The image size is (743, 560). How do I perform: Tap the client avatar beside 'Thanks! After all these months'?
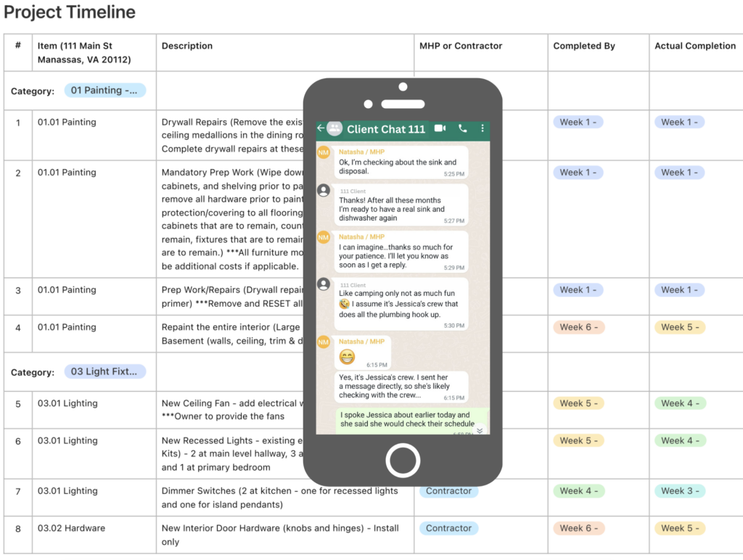coord(324,191)
